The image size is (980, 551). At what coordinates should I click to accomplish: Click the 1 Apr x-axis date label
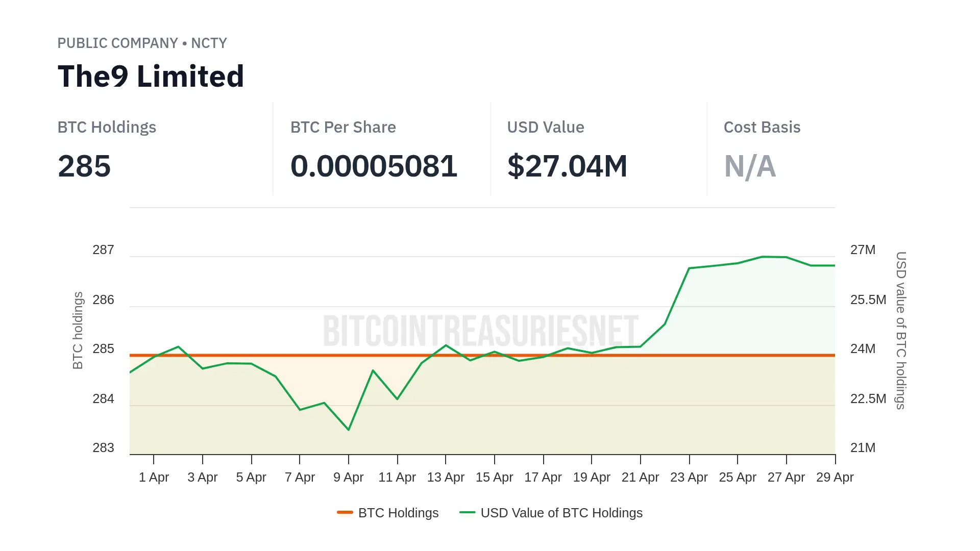click(154, 477)
